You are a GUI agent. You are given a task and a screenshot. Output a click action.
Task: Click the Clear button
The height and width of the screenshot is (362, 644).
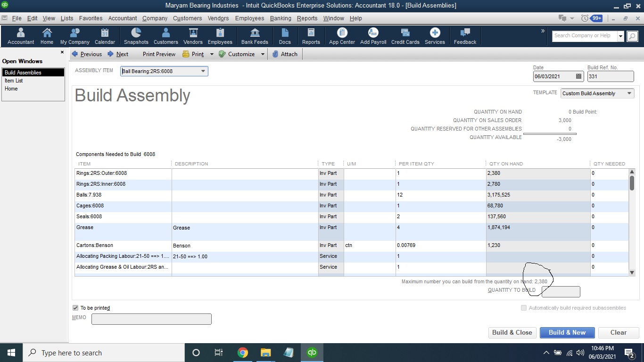point(619,332)
